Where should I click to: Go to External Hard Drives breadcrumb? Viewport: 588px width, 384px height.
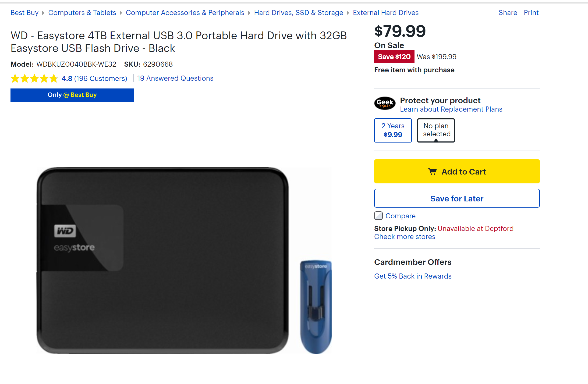click(x=386, y=13)
